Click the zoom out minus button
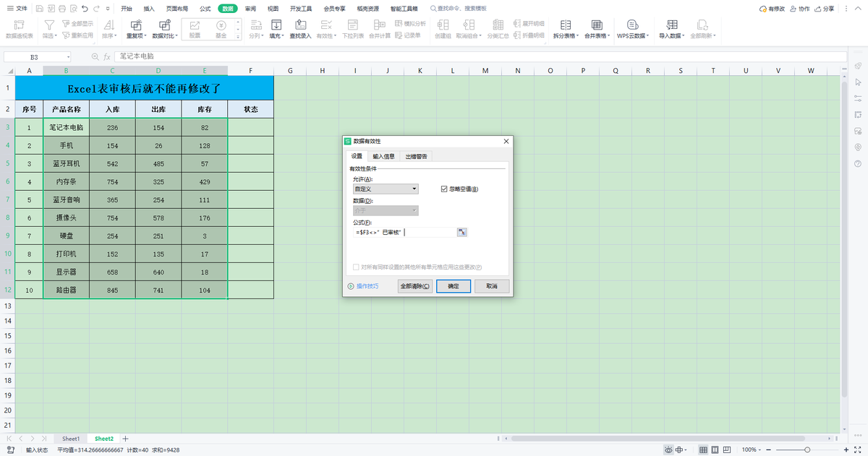868x456 pixels. pos(769,449)
